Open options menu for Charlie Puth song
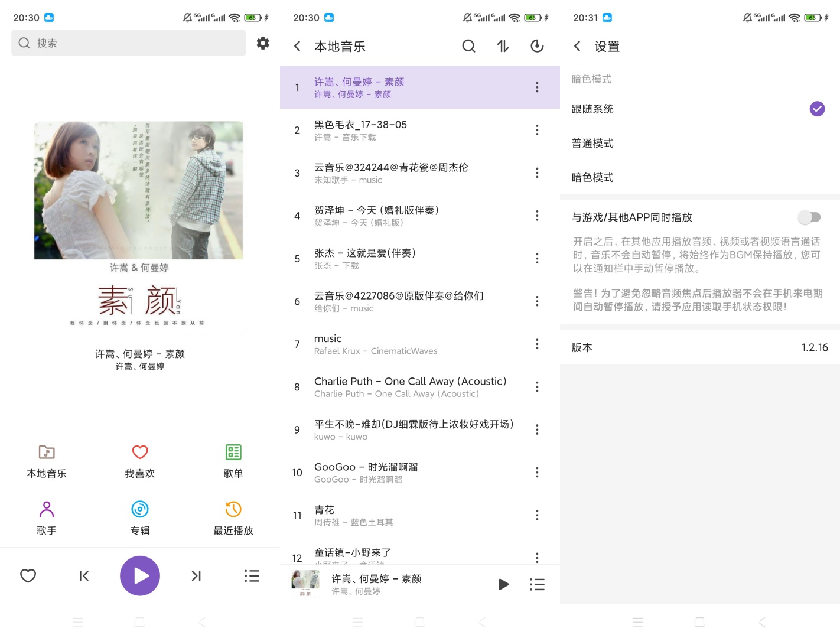 tap(537, 386)
